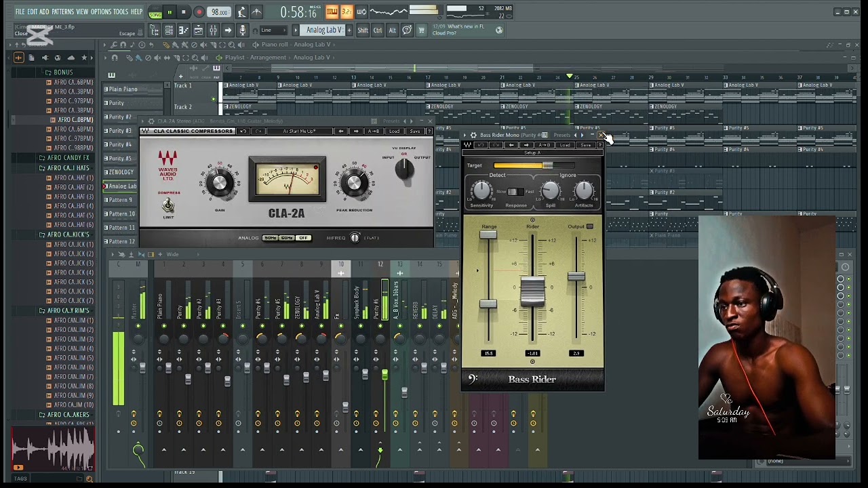Open the Analog Lab V pattern selector
868x488 pixels.
(x=323, y=30)
